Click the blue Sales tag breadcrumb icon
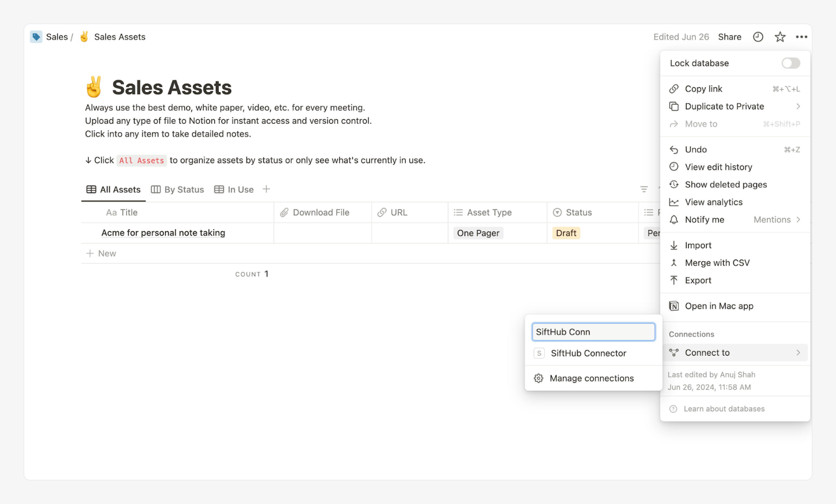This screenshot has width=836, height=504. tap(36, 37)
